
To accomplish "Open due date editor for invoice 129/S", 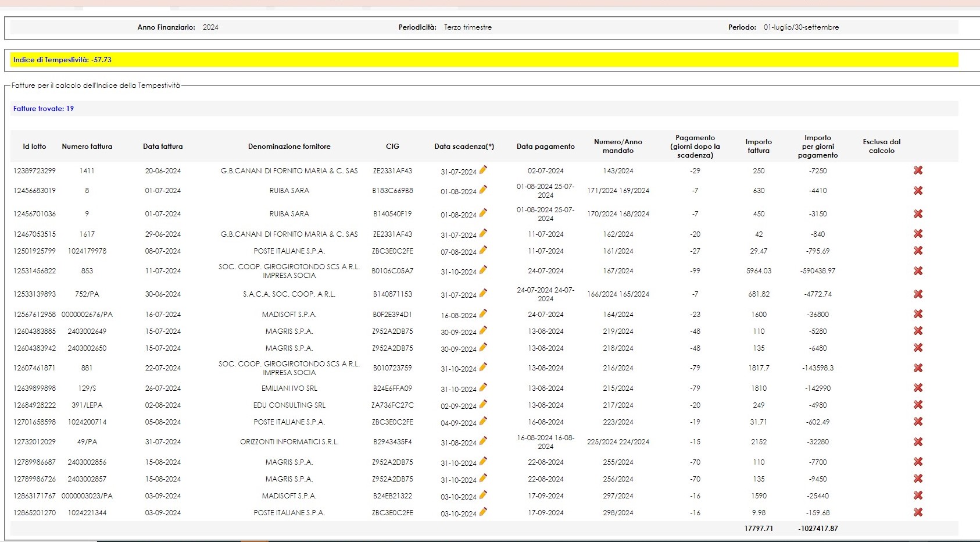I will tap(483, 387).
